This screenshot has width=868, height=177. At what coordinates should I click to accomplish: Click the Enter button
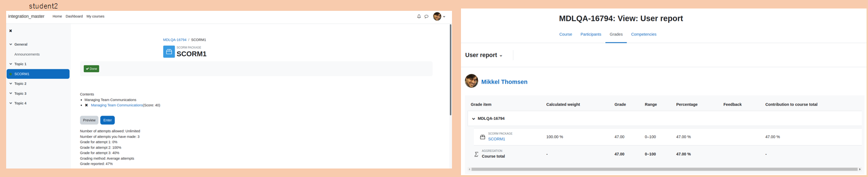point(107,120)
